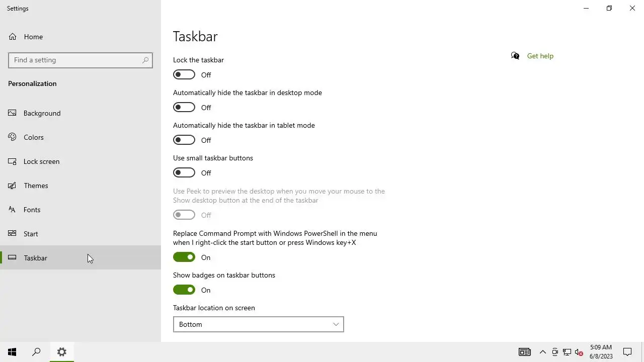Open the Action Center notifications icon

coord(627,352)
